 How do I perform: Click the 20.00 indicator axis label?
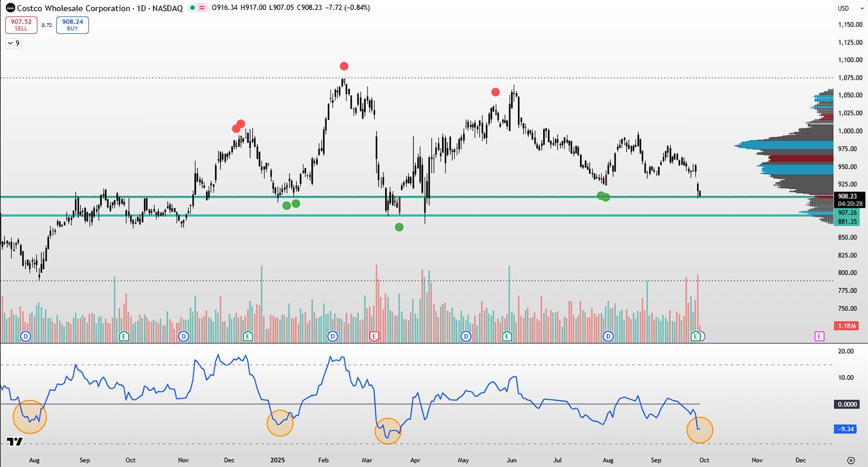846,351
